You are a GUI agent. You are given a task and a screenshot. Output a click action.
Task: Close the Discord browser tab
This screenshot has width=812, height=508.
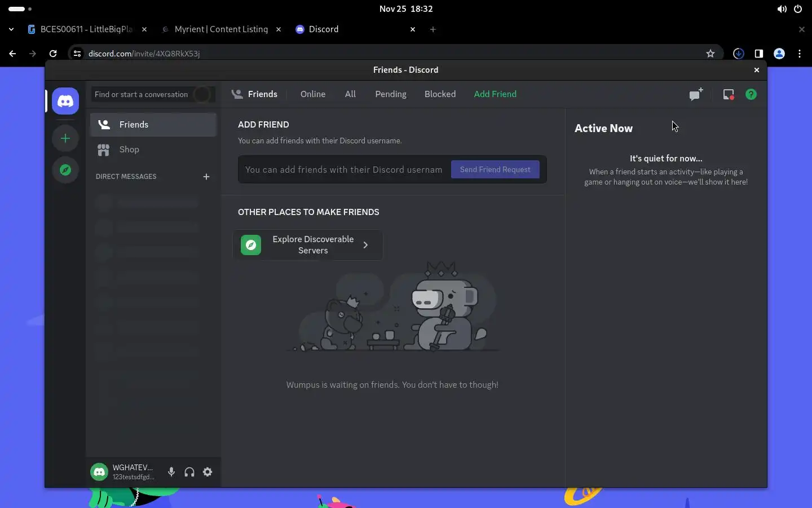click(413, 29)
